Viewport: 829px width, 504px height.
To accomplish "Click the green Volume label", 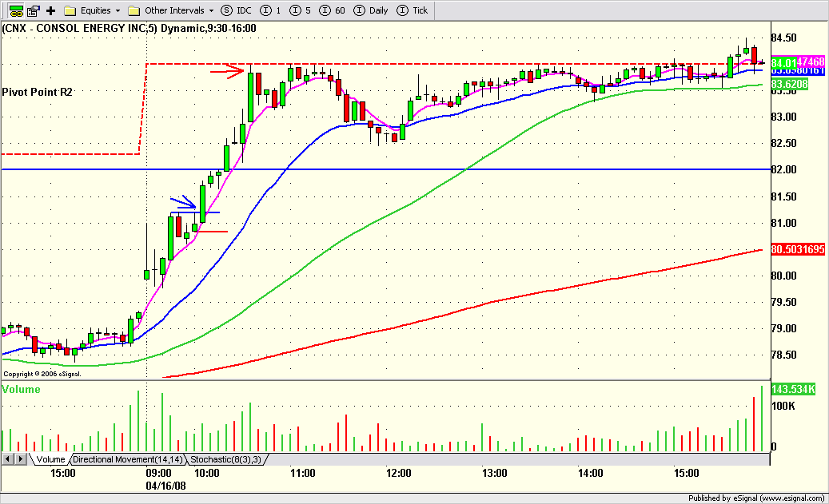I will pos(21,389).
